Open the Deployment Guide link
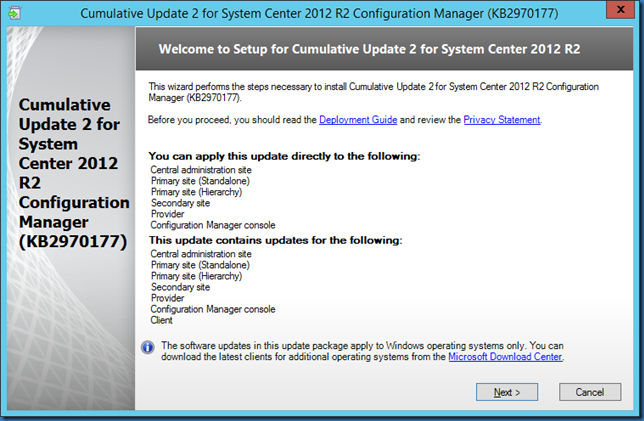Viewport: 644px width, 421px height. click(x=358, y=120)
